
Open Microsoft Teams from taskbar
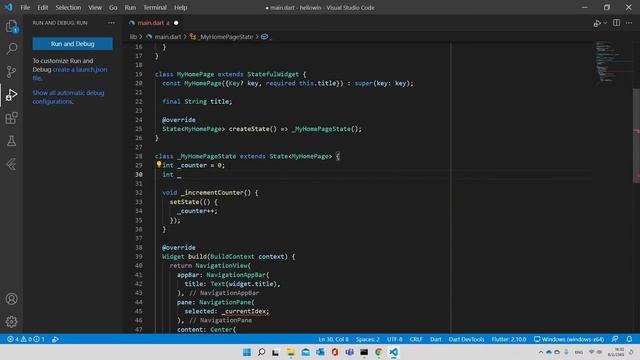[x=349, y=352]
